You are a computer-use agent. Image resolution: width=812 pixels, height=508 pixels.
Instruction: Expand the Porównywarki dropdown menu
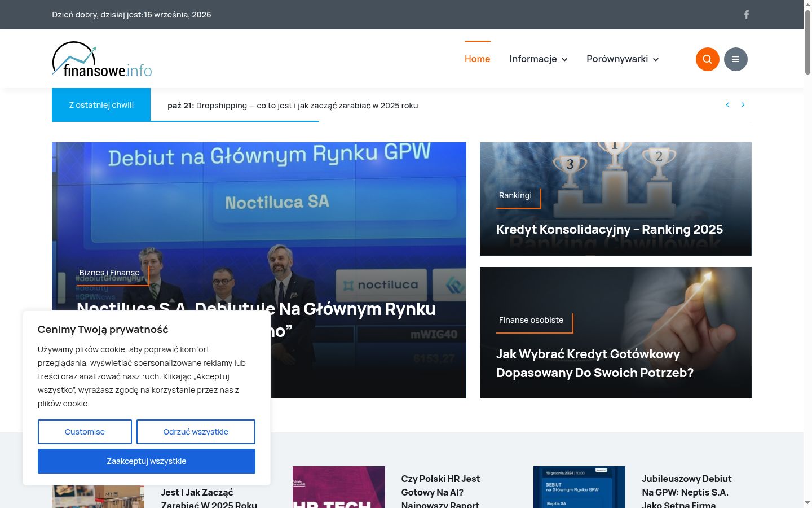pos(623,59)
